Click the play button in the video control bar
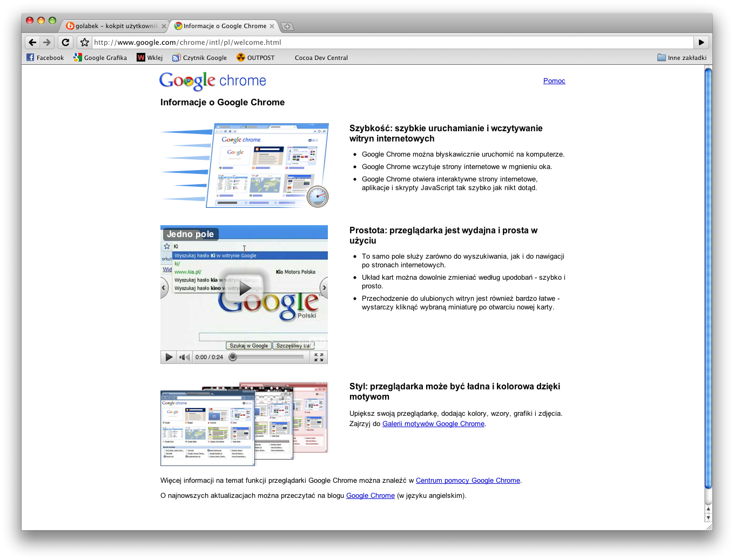734x560 pixels. pos(169,357)
